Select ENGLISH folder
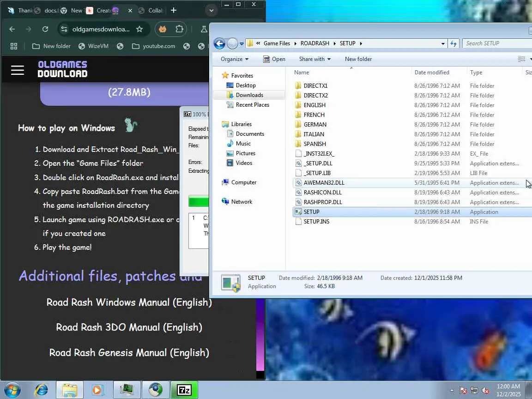 (314, 105)
